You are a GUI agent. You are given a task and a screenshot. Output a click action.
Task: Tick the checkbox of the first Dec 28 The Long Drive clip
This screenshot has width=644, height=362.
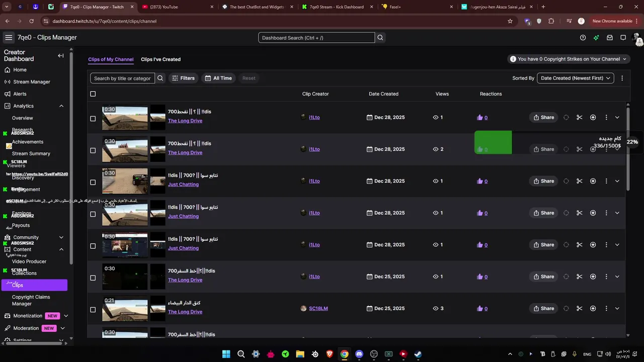click(93, 119)
